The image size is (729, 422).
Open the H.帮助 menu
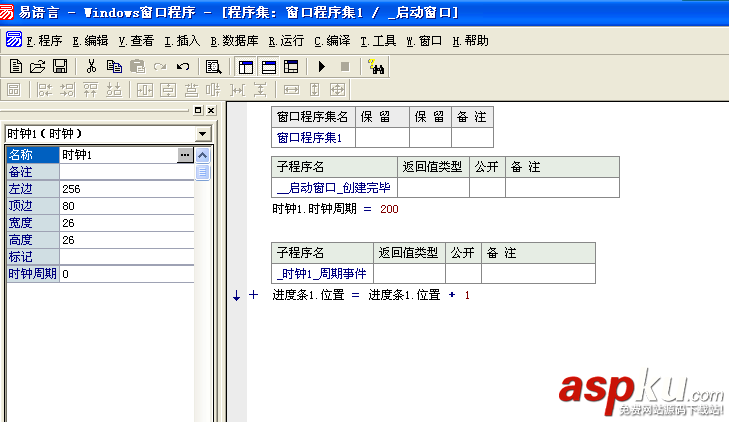[470, 41]
